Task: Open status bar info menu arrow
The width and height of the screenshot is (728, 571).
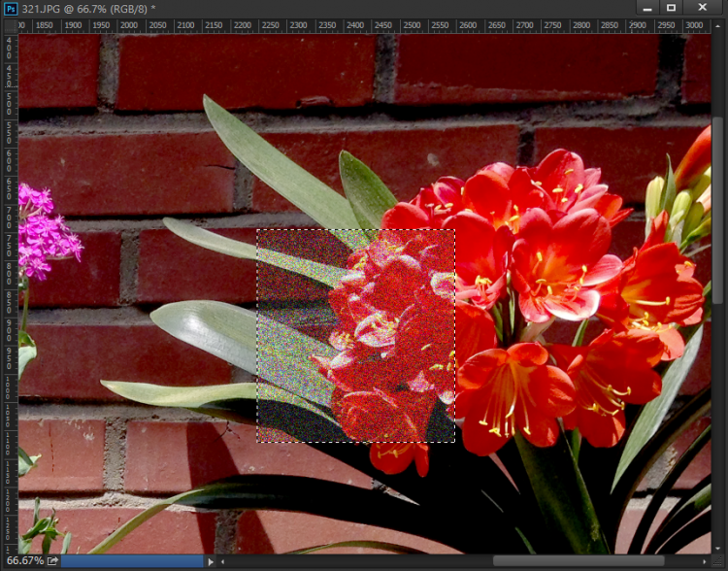Action: click(x=211, y=561)
